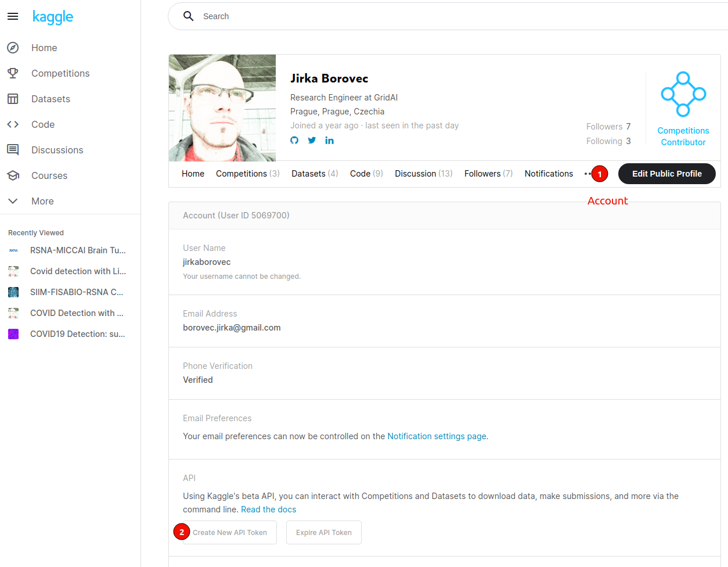Switch to Discussion (13) tab
The width and height of the screenshot is (728, 567).
point(424,174)
